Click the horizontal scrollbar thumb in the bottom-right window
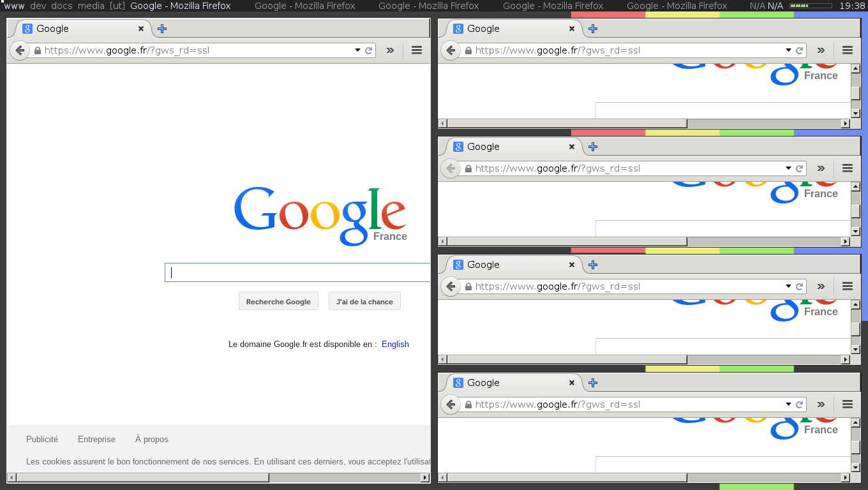The image size is (868, 490). (567, 477)
